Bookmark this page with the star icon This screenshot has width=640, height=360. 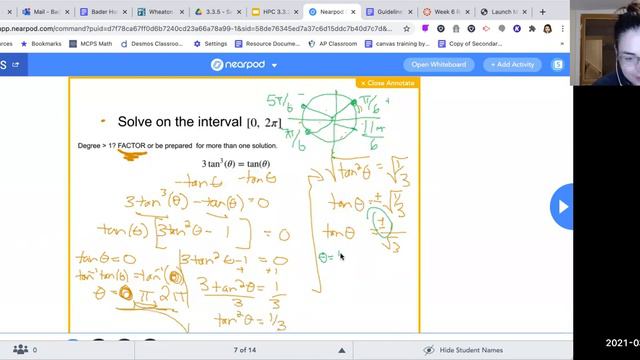point(407,29)
